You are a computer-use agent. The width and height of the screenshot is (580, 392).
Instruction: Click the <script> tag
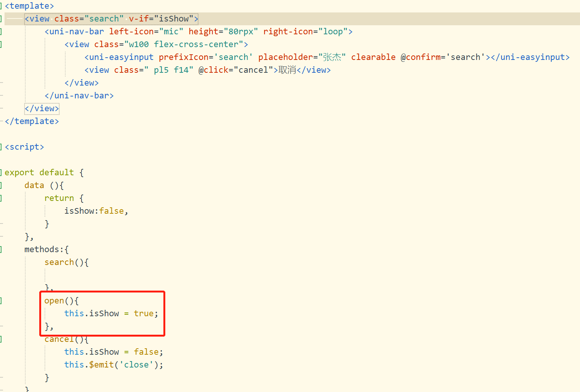tap(25, 147)
